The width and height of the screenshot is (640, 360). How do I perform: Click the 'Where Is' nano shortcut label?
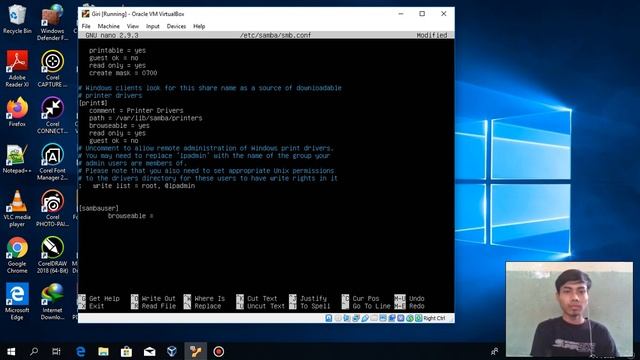(x=210, y=299)
